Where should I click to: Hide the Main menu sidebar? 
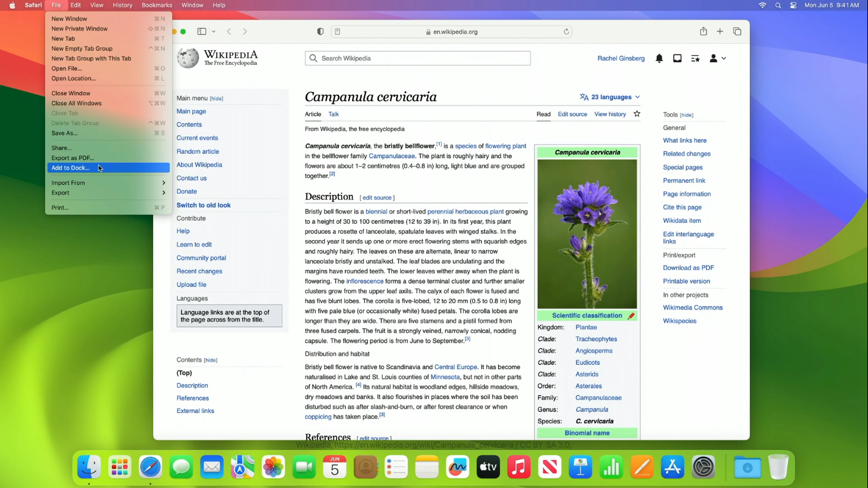[x=217, y=98]
